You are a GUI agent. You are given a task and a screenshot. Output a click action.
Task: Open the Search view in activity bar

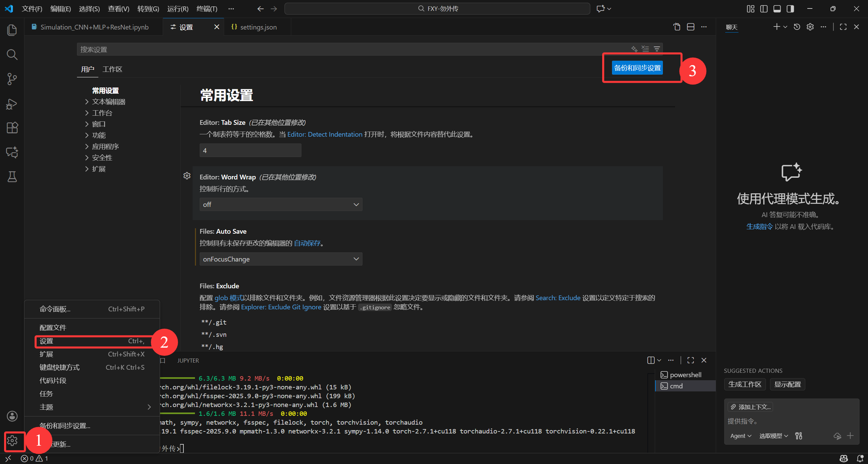tap(12, 54)
